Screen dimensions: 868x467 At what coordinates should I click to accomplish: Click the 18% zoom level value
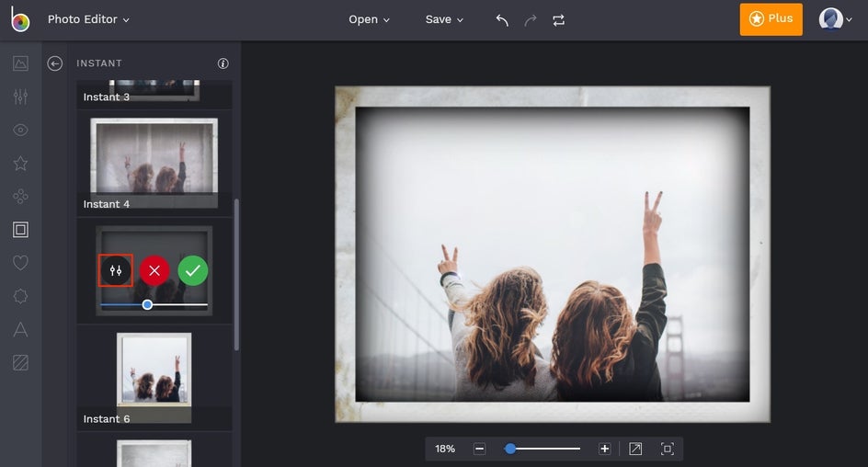click(445, 449)
